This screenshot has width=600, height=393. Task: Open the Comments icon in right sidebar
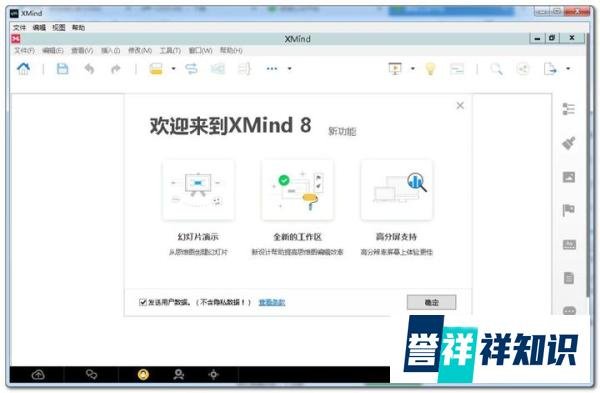569,311
